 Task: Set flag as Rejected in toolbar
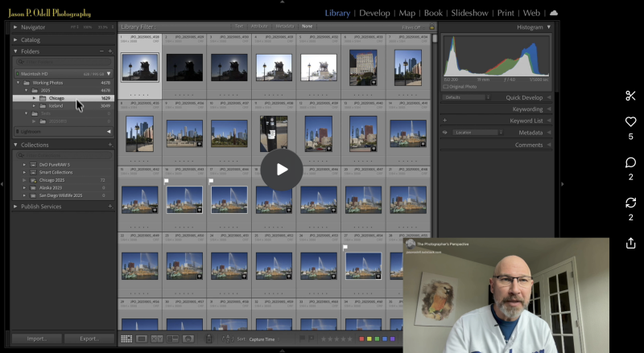pyautogui.click(x=312, y=339)
